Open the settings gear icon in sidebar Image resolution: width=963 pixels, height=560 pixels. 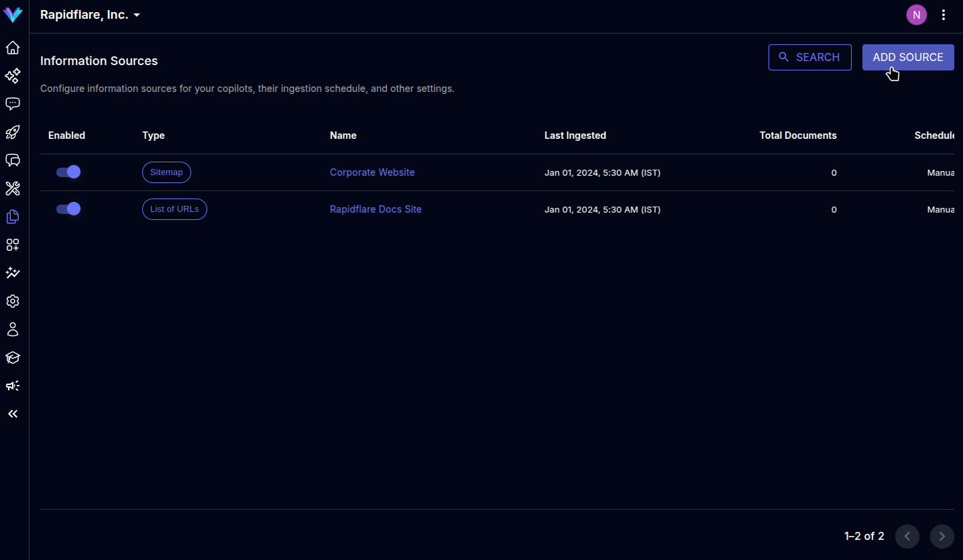13,301
